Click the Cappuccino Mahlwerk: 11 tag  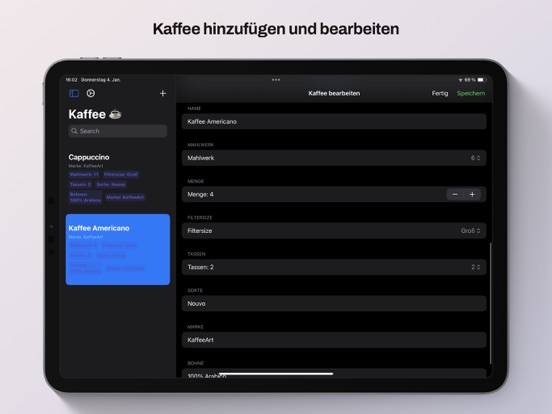pyautogui.click(x=84, y=174)
